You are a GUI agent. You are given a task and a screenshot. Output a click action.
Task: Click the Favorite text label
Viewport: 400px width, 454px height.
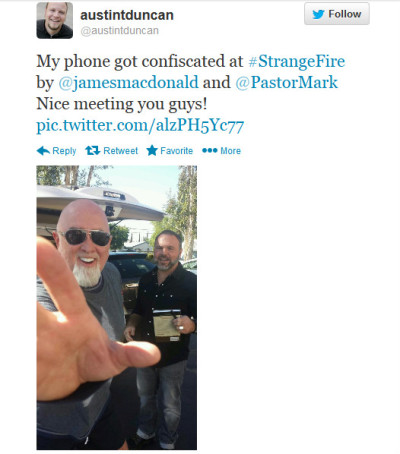[177, 151]
